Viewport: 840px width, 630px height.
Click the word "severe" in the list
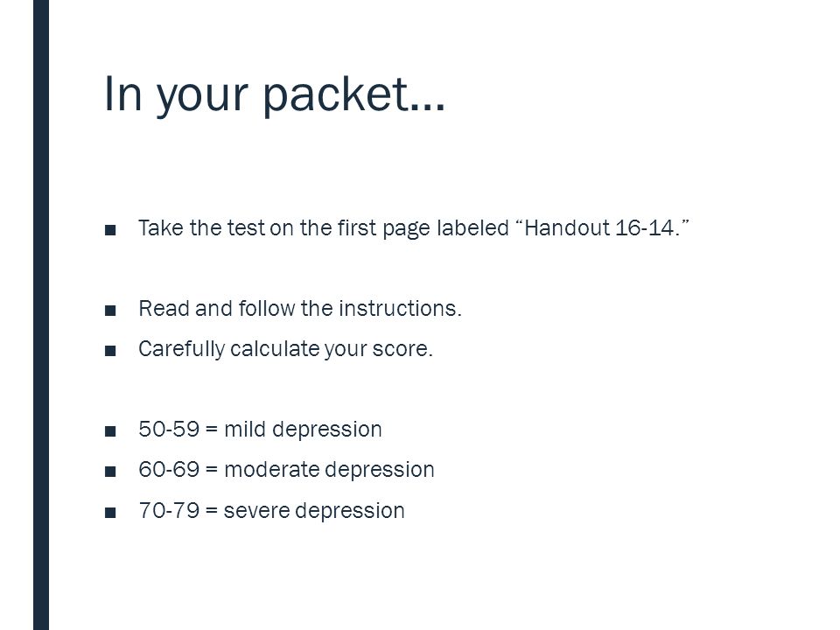click(256, 510)
